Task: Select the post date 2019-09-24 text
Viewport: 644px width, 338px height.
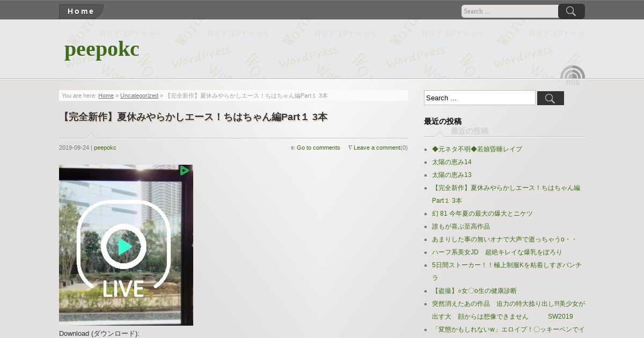Action: click(x=74, y=148)
